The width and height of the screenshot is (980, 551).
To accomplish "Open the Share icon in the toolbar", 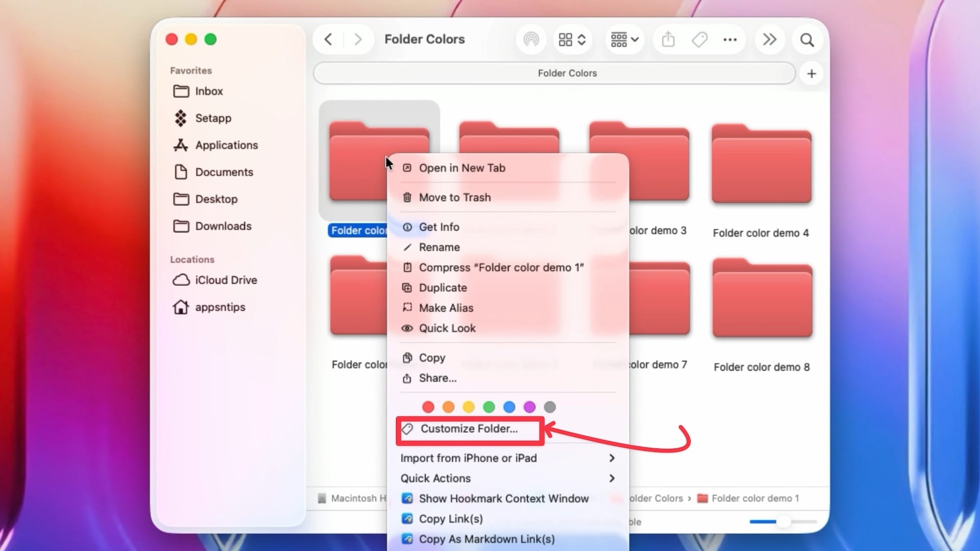I will [x=668, y=39].
